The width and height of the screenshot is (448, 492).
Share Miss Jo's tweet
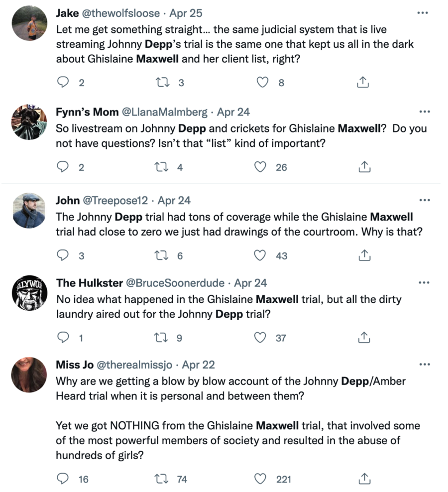[364, 479]
